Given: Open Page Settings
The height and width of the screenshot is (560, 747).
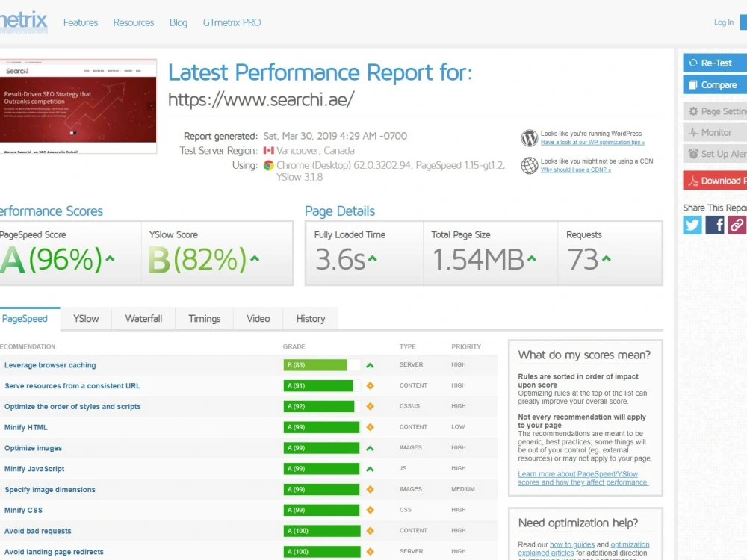Looking at the screenshot, I should click(x=715, y=111).
